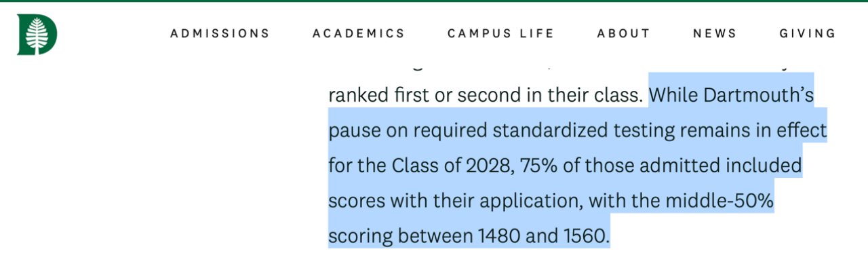Open the Giving page
Image resolution: width=868 pixels, height=264 pixels.
click(x=808, y=33)
